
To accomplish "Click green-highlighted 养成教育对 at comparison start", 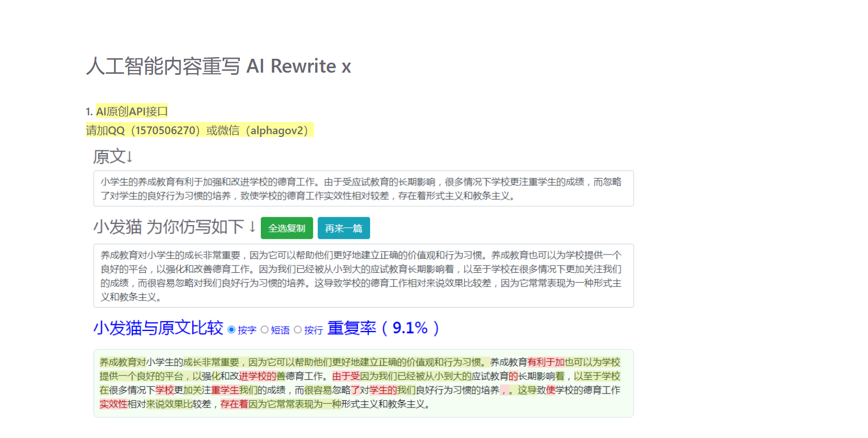I will pyautogui.click(x=122, y=362).
